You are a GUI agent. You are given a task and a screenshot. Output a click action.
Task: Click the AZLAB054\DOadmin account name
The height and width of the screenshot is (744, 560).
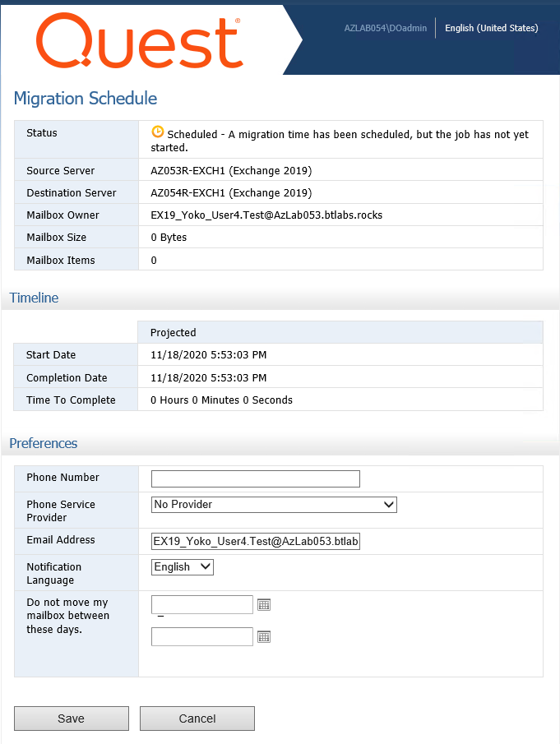(386, 28)
